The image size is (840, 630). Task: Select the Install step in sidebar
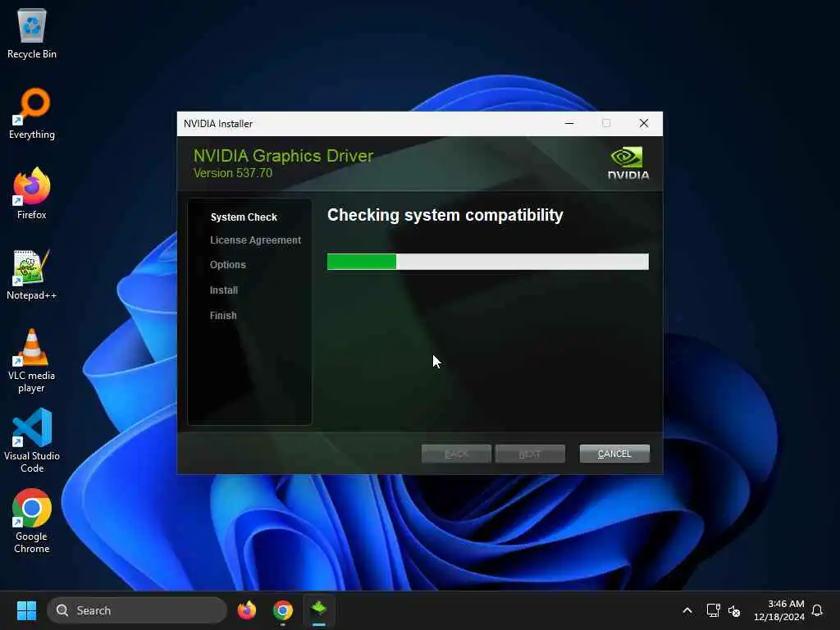[223, 290]
